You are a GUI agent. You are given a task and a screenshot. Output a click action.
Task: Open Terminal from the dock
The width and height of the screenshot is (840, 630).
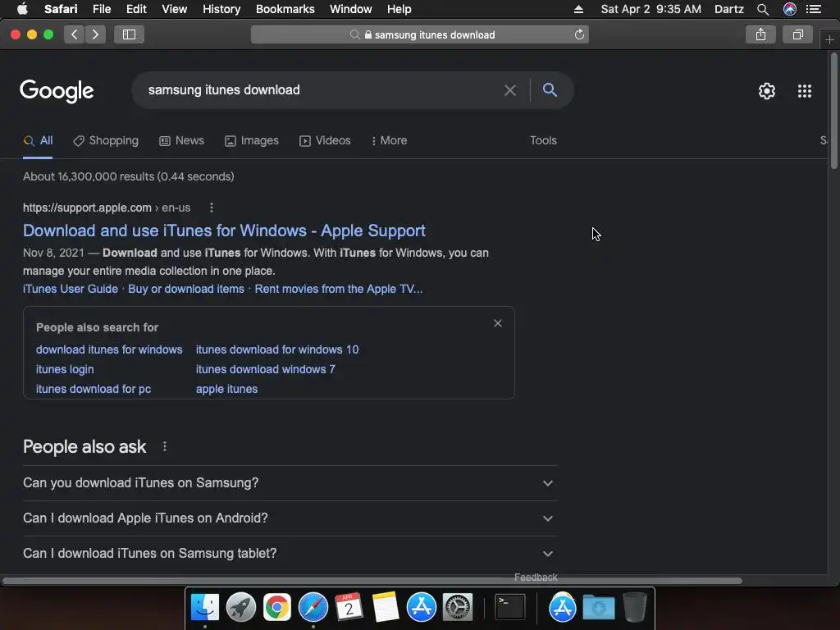tap(509, 607)
